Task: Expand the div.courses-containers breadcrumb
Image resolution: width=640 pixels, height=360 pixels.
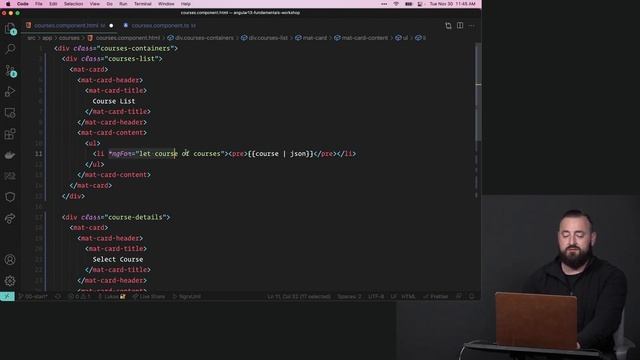Action: point(200,38)
